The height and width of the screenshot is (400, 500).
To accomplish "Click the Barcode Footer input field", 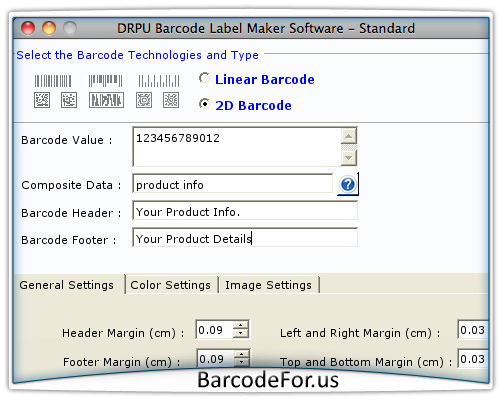I will (245, 238).
